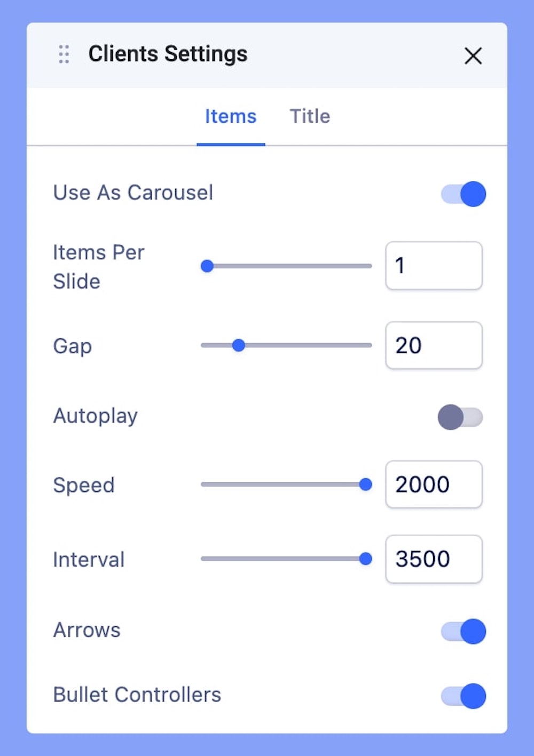Click the Speed slider knob
Image resolution: width=534 pixels, height=756 pixels.
coord(366,484)
